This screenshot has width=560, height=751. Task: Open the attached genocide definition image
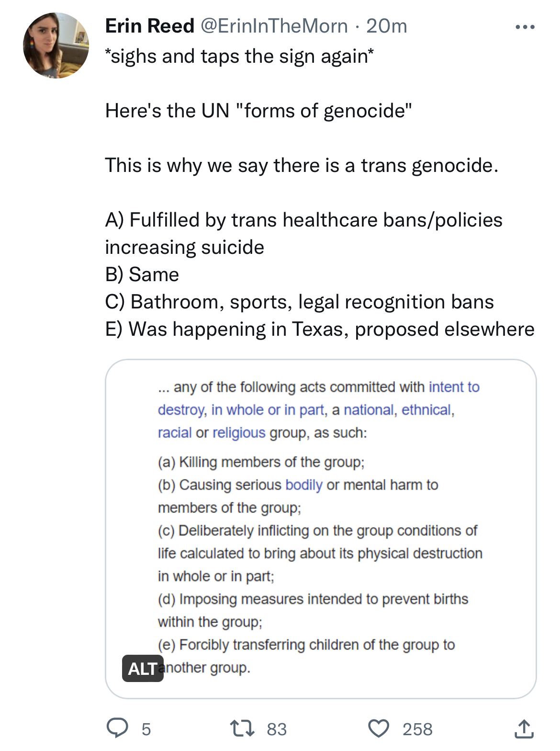pyautogui.click(x=321, y=527)
